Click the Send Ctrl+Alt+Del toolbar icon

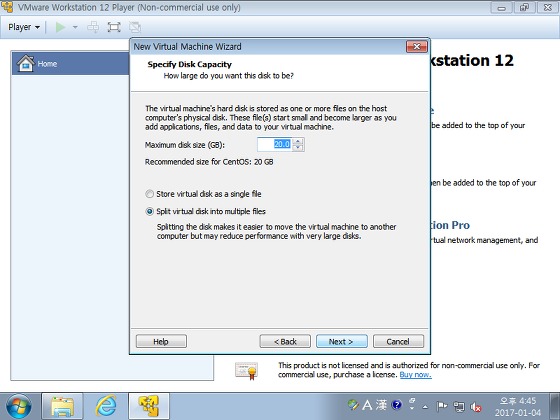pos(93,27)
